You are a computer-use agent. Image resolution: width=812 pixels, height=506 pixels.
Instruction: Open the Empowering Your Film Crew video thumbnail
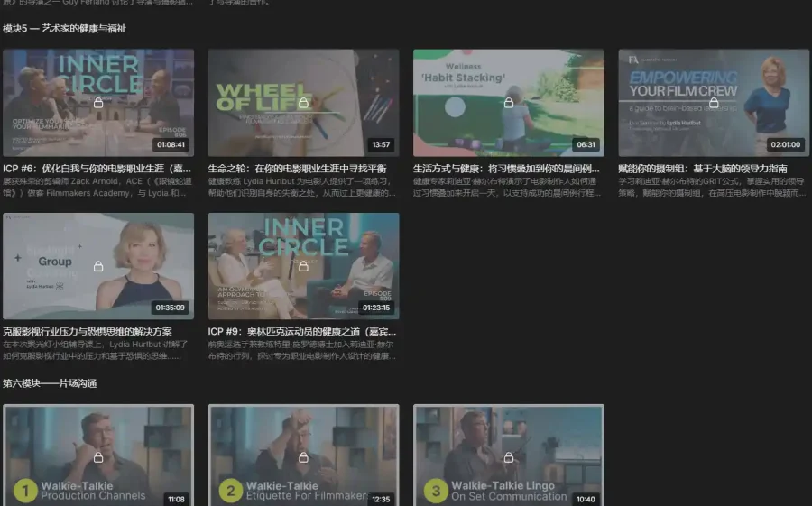point(714,103)
